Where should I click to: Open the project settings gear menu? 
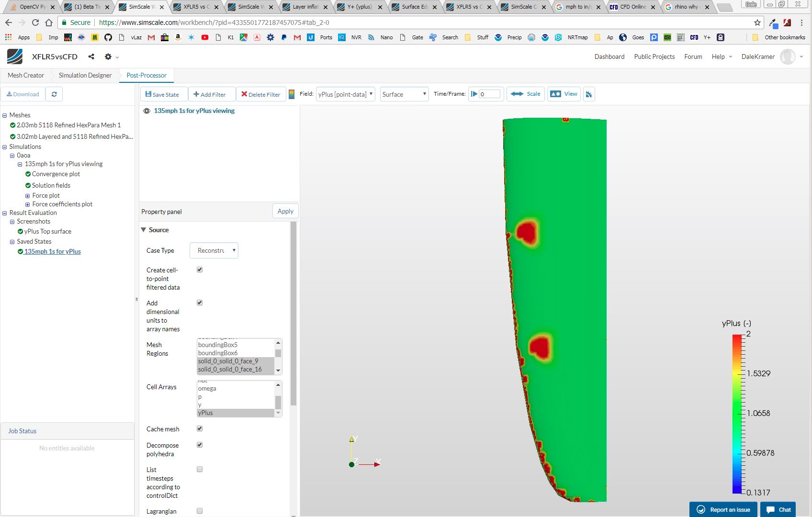(x=108, y=56)
